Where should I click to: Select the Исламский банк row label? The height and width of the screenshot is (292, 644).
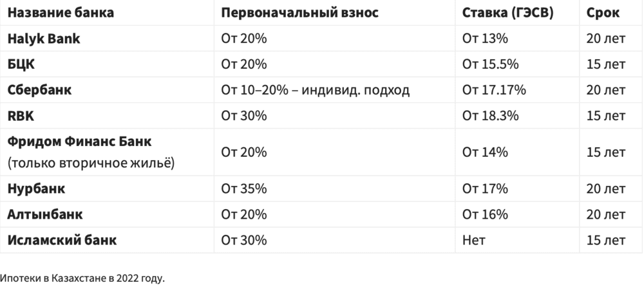pos(62,240)
